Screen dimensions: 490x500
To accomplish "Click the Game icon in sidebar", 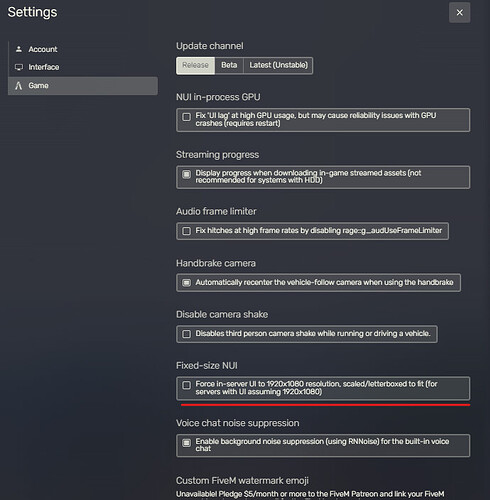I will click(x=19, y=86).
